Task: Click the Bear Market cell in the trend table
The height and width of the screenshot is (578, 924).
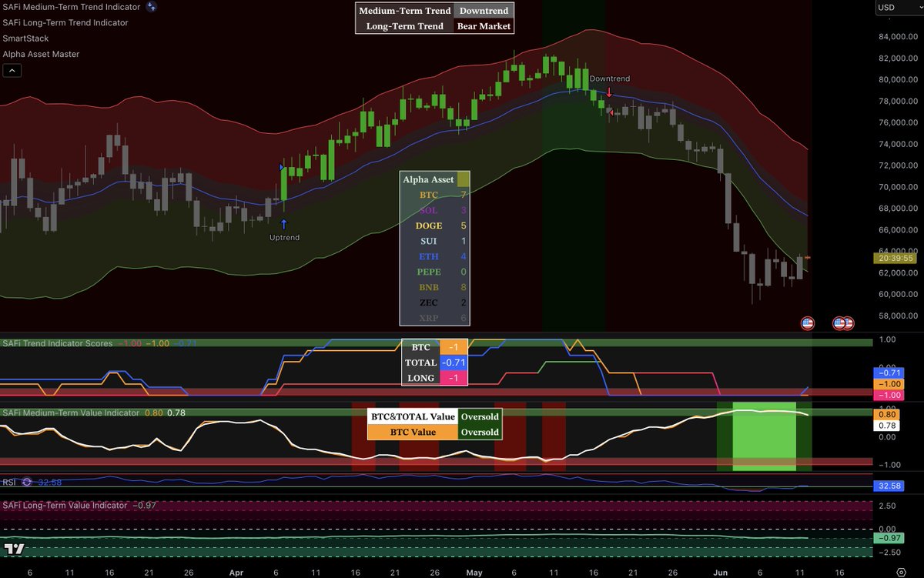Action: point(484,26)
